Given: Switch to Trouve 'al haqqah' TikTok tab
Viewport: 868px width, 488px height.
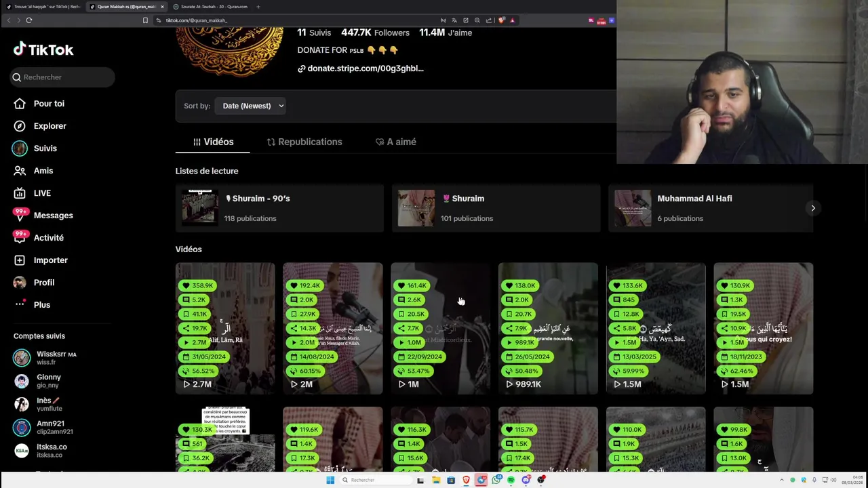Looking at the screenshot, I should [43, 7].
